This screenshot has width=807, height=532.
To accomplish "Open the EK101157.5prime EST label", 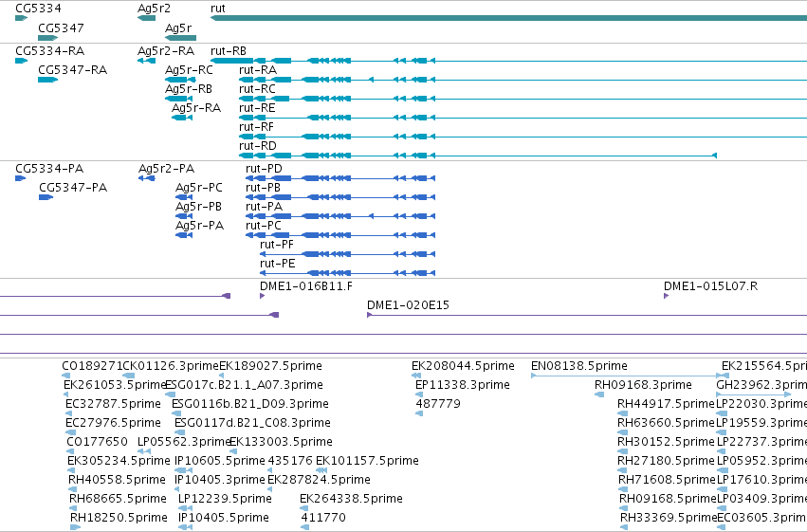I will (x=368, y=462).
